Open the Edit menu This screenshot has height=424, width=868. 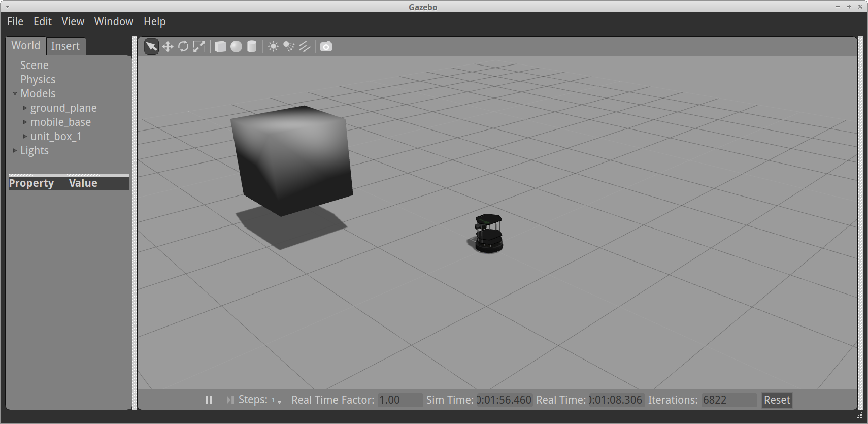click(x=43, y=22)
